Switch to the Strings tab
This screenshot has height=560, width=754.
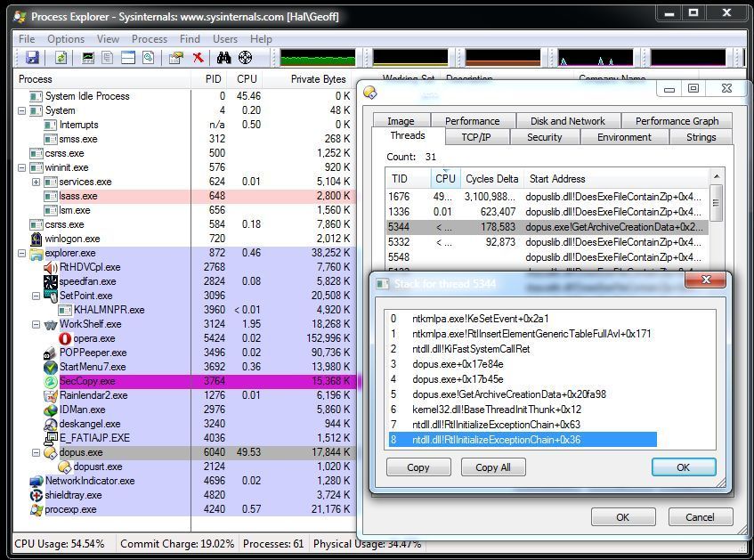tap(701, 137)
